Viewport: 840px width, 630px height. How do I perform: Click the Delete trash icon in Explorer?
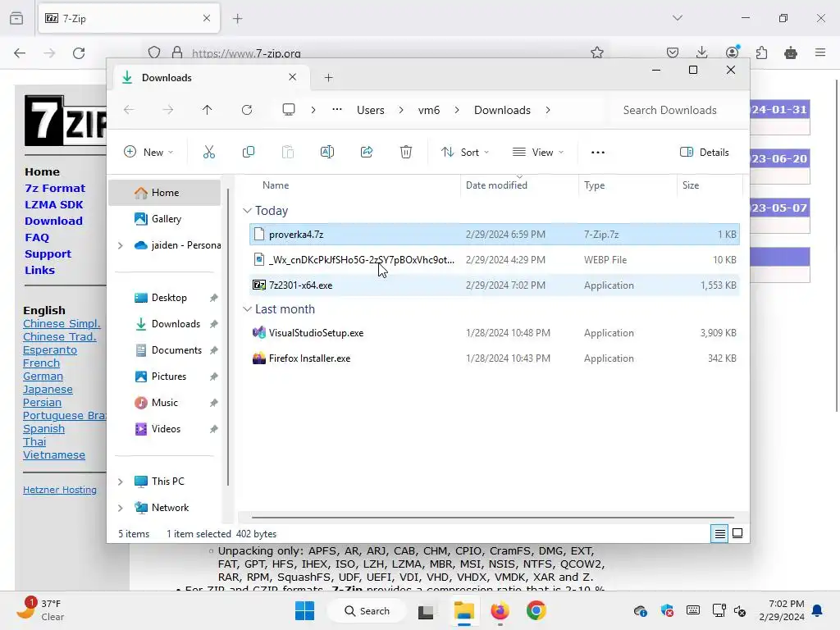[x=406, y=152]
